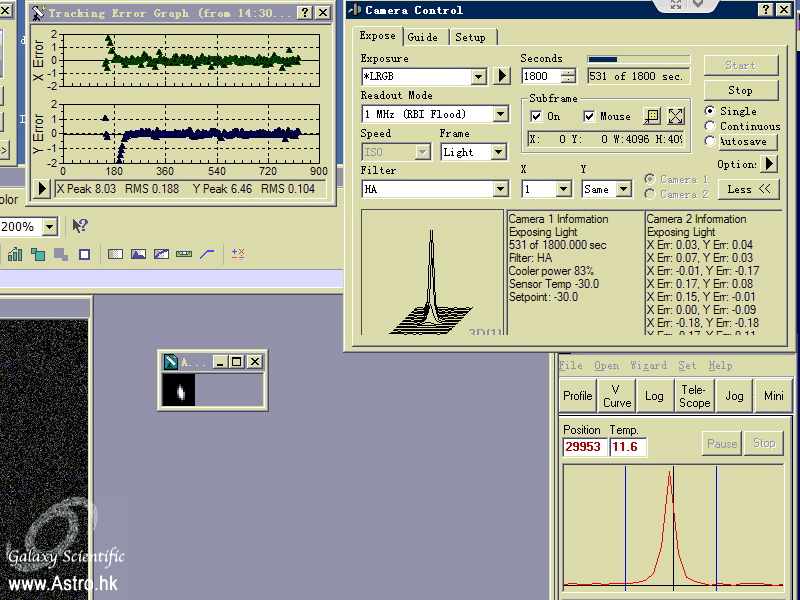Click the play arrow in Tracking Error Graph

[x=43, y=188]
